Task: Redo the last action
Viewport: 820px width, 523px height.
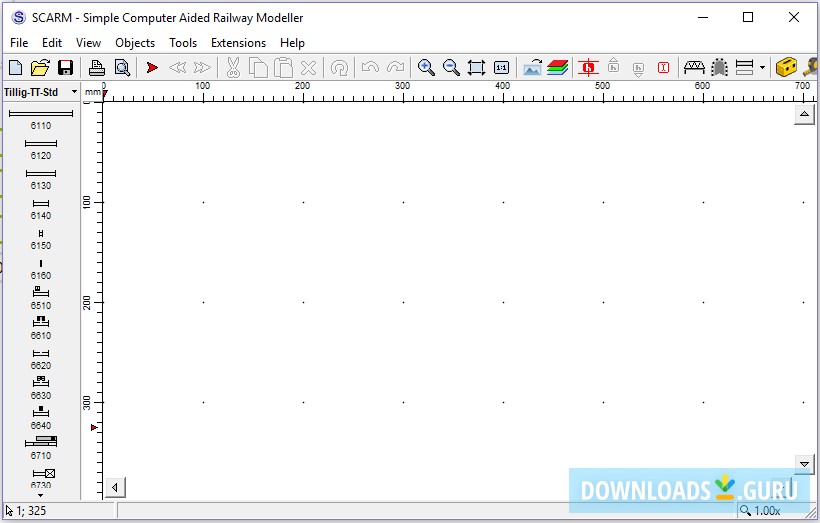Action: pyautogui.click(x=395, y=67)
